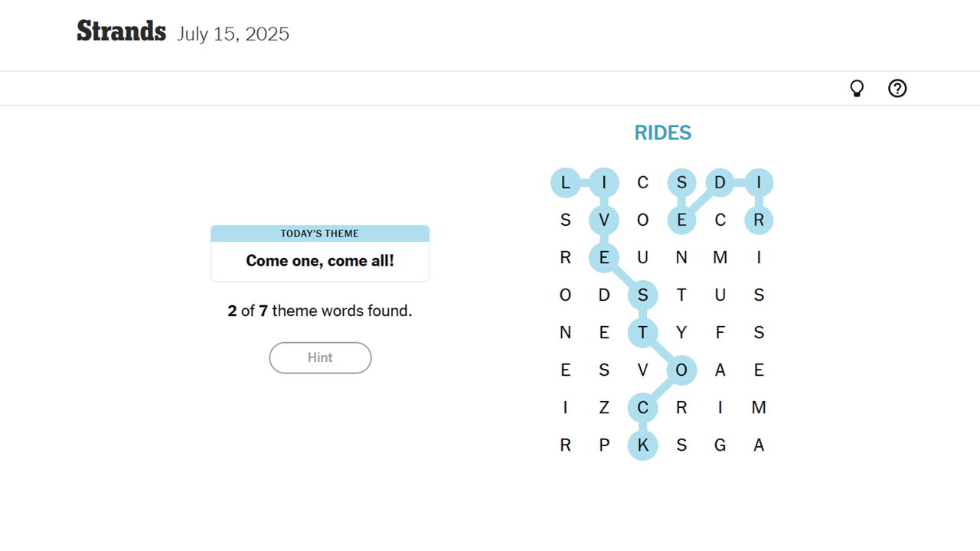This screenshot has height=551, width=980.
Task: Click highlighted letter V in second row
Action: coord(604,220)
